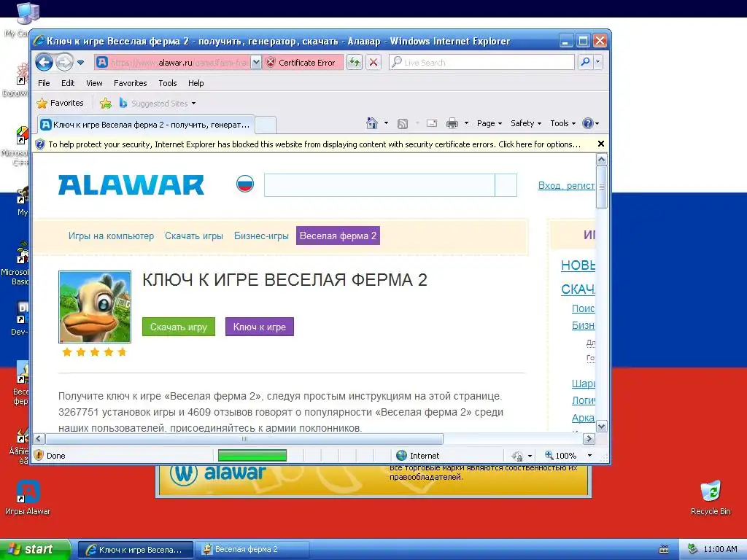
Task: Click the site search submit button
Action: coord(506,185)
